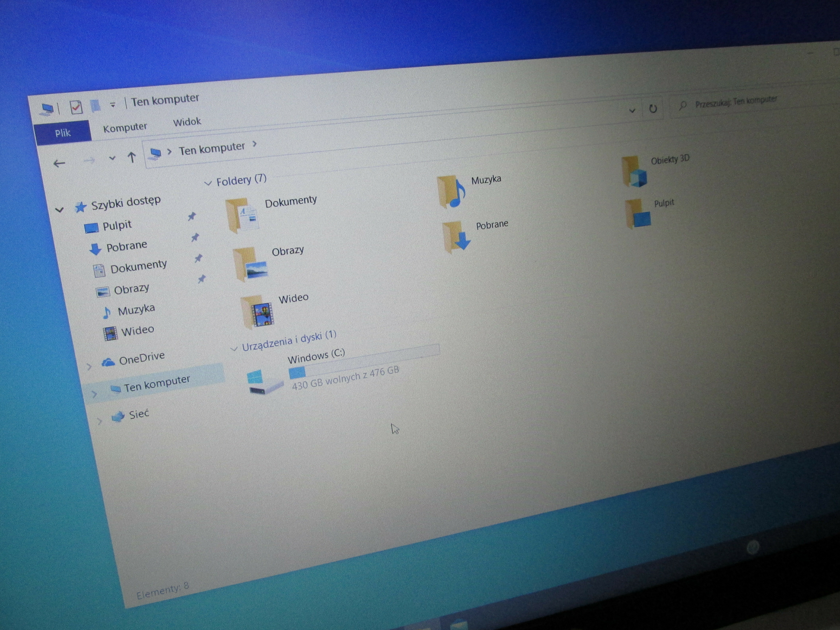Click the Elementy: 8 status bar text
Screen dimensions: 840x630
[163, 590]
